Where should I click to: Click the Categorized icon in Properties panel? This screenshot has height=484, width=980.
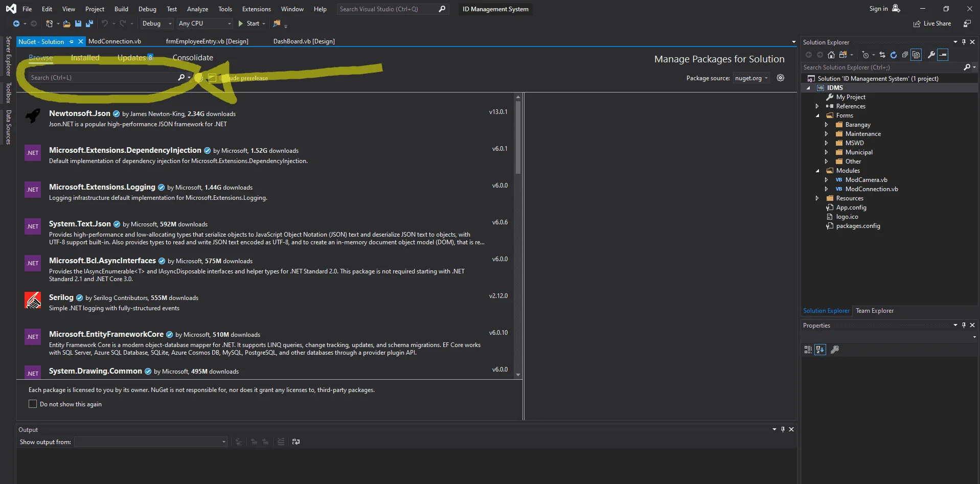pos(808,350)
